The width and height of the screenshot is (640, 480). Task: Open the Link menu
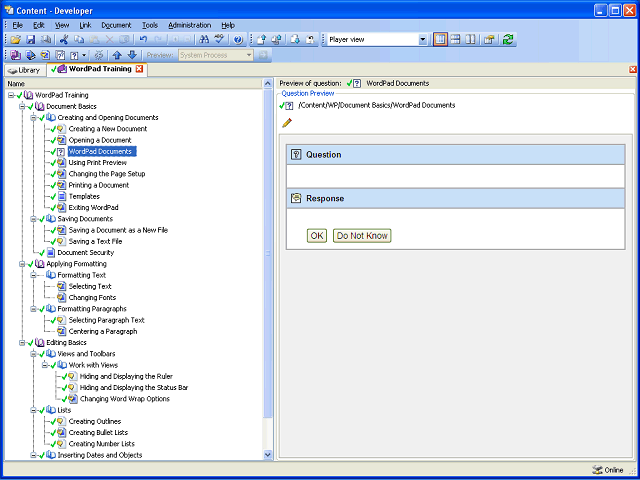coord(85,25)
